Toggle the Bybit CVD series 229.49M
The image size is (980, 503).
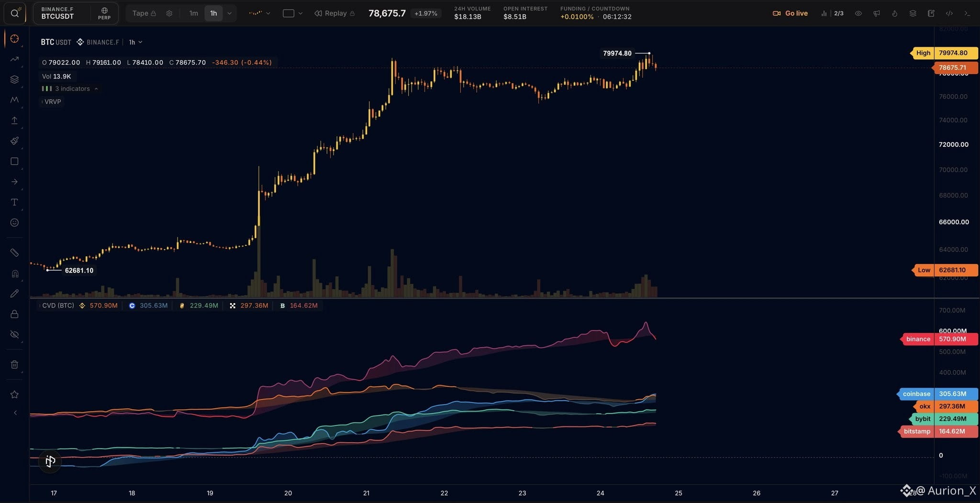click(199, 306)
